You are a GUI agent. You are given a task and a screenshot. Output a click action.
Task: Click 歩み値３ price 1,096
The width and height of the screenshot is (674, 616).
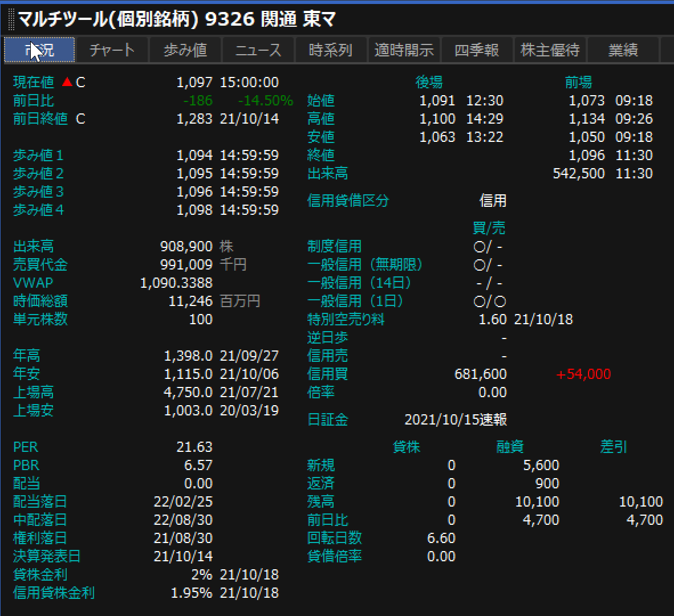pos(194,191)
